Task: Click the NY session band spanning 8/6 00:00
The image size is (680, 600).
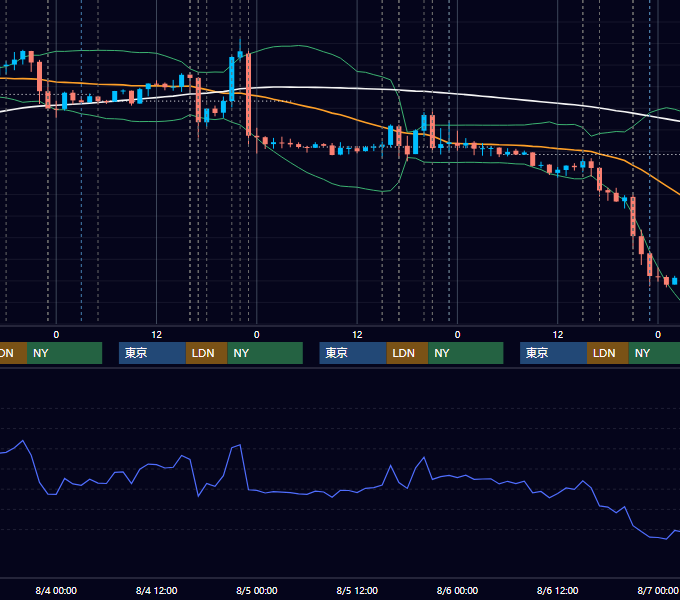Action: (x=466, y=353)
